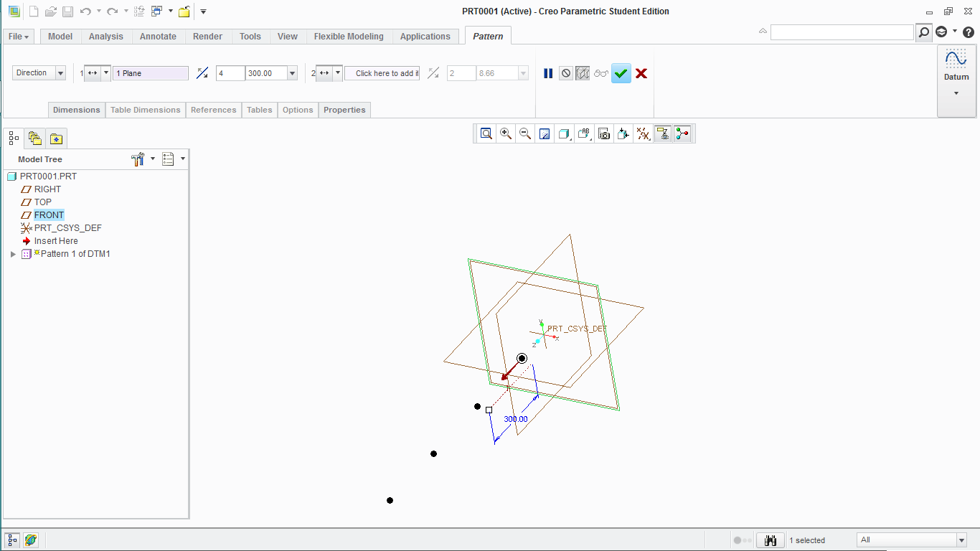Switch to the Annotate ribbon tab
The height and width of the screenshot is (551, 980).
tap(158, 37)
